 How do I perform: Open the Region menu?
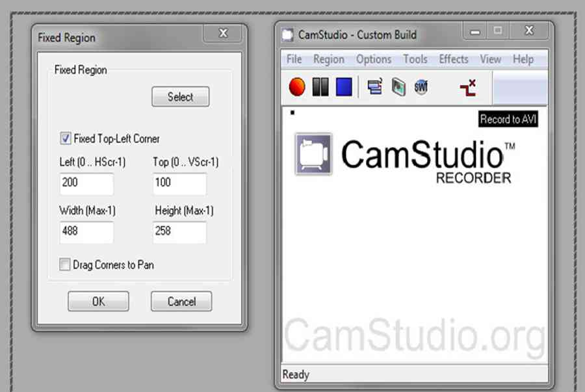[x=329, y=59]
